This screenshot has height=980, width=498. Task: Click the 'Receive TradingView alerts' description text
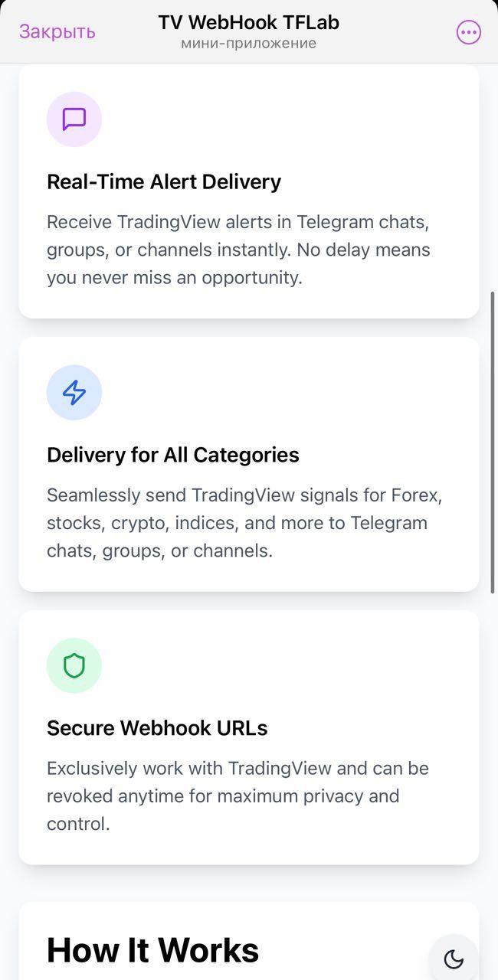(238, 250)
